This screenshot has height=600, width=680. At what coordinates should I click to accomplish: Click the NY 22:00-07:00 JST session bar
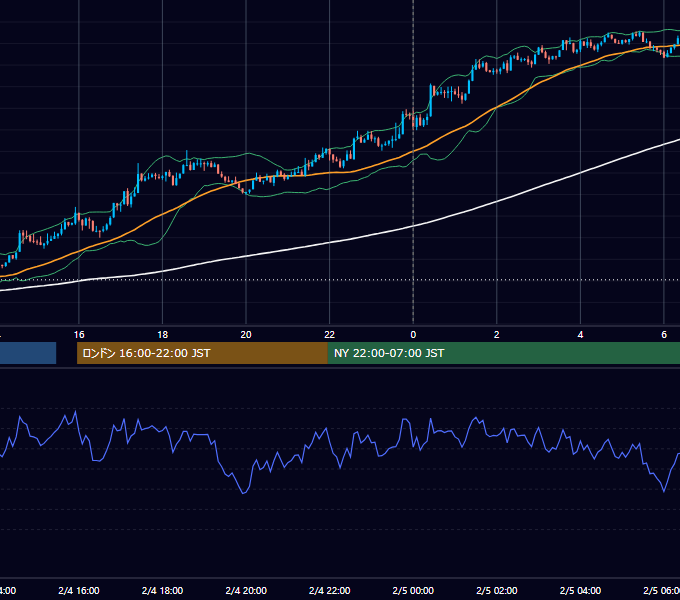[503, 353]
